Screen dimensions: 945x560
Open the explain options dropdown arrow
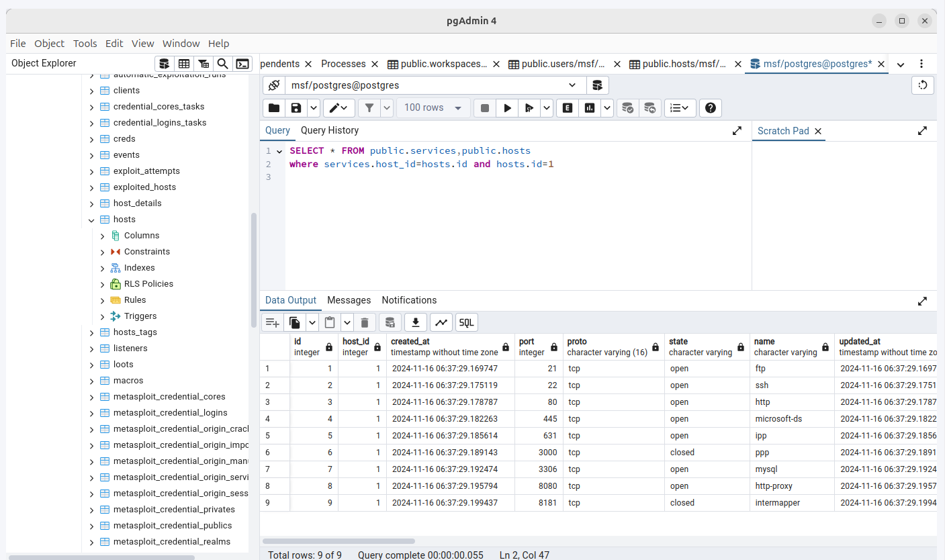pyautogui.click(x=607, y=107)
